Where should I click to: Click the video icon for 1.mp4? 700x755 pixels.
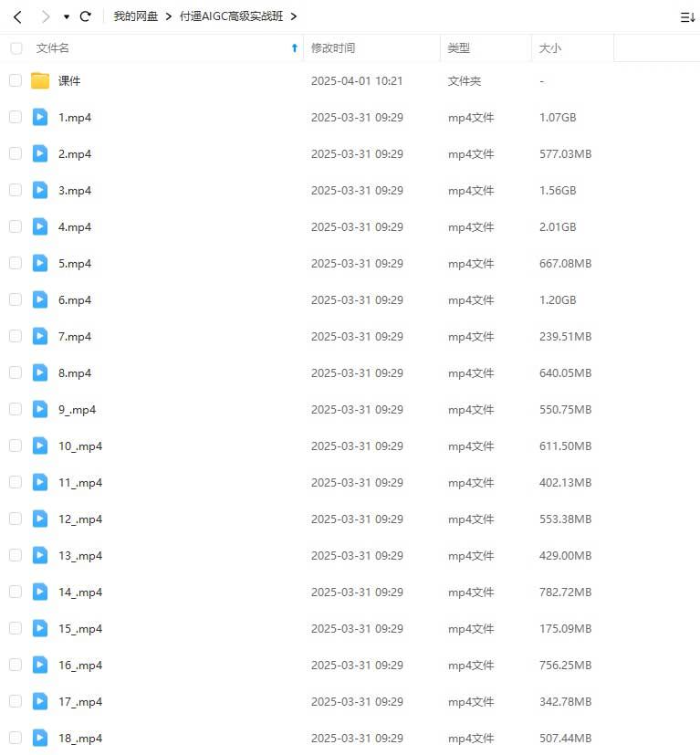coord(40,117)
